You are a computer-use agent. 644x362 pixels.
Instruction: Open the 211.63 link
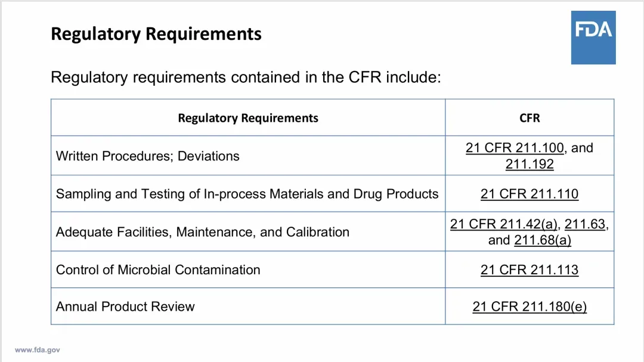pyautogui.click(x=585, y=224)
